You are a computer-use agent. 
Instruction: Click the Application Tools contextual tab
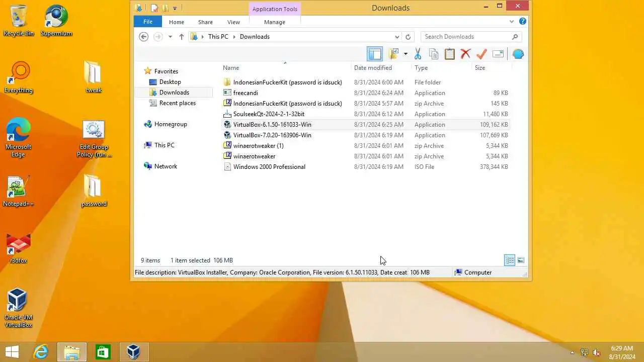pyautogui.click(x=275, y=9)
